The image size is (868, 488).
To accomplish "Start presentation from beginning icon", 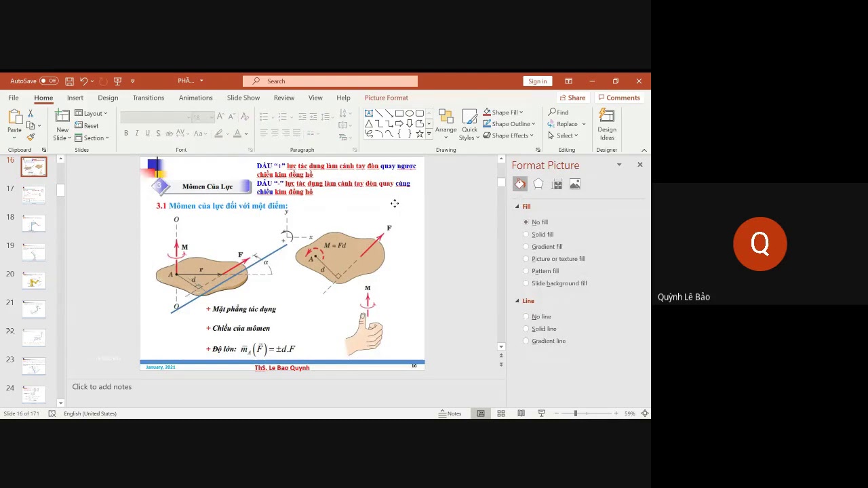I will [x=117, y=81].
